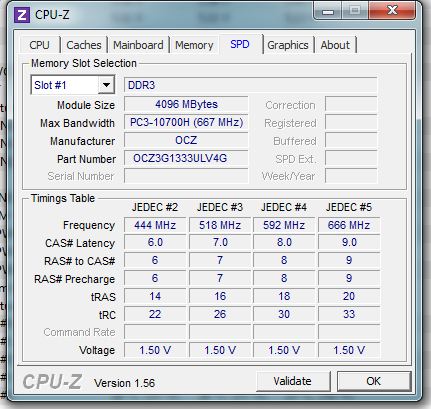Click the Part Number label
Image resolution: width=431 pixels, height=409 pixels.
[x=86, y=159]
